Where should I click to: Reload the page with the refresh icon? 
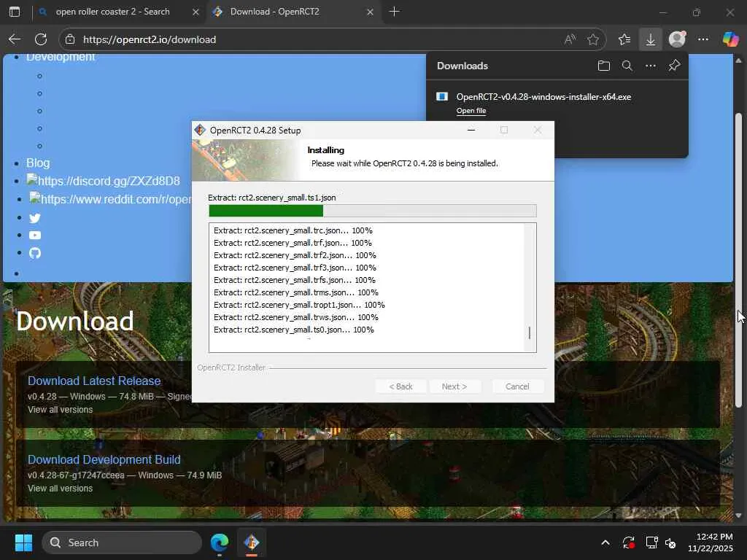[41, 39]
